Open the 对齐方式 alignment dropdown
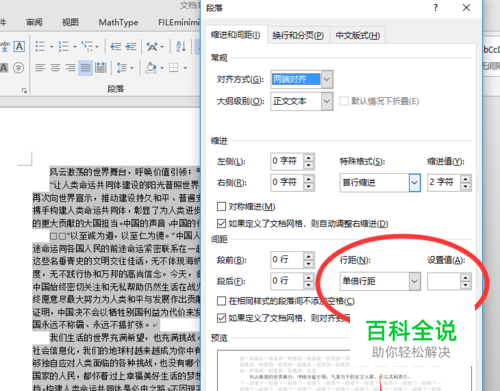This screenshot has height=391, width=500. (x=327, y=79)
